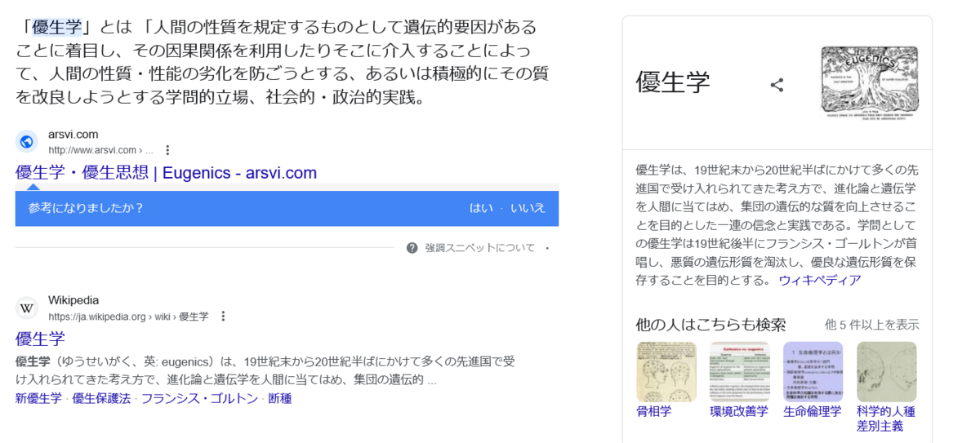
Task: Open the 骨相学 thumbnail image
Action: coord(666,372)
